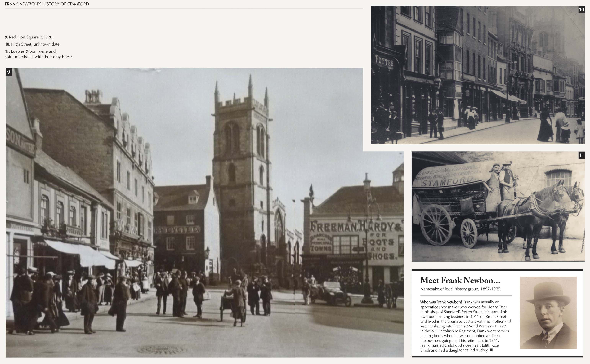Click the number 9 photo badge

[9, 72]
